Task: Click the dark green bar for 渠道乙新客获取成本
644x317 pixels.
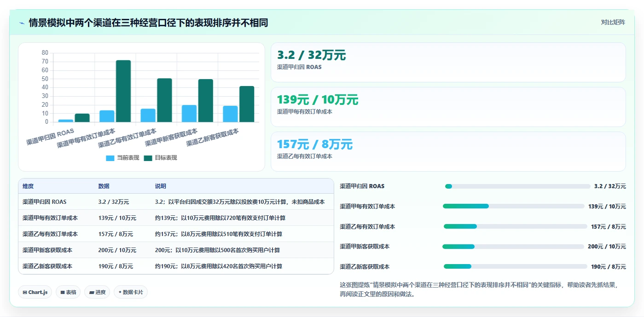Action: point(247,104)
